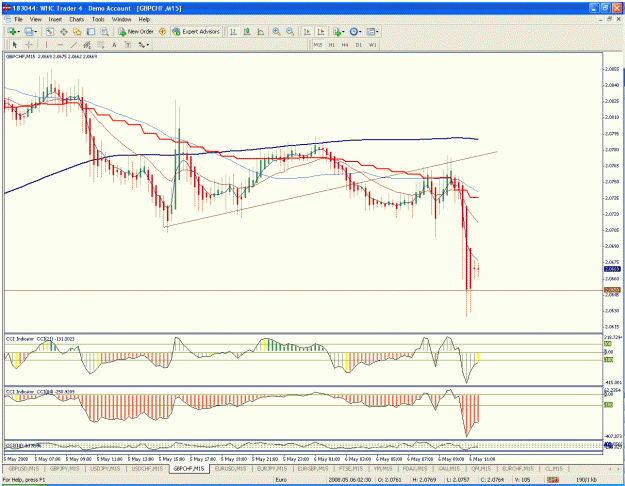Switch to the EURUSD,M15 chart tab
Screen dimensions: 625x486
pyautogui.click(x=230, y=469)
